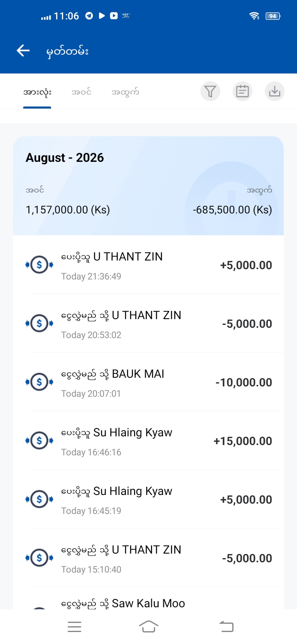Tap the -685,500.00 (Ks) outgoing total
The height and width of the screenshot is (644, 297).
[232, 210]
